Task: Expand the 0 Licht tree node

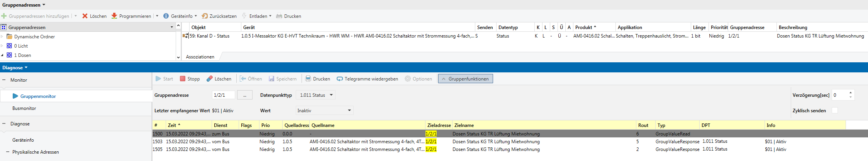Action: click(2, 46)
